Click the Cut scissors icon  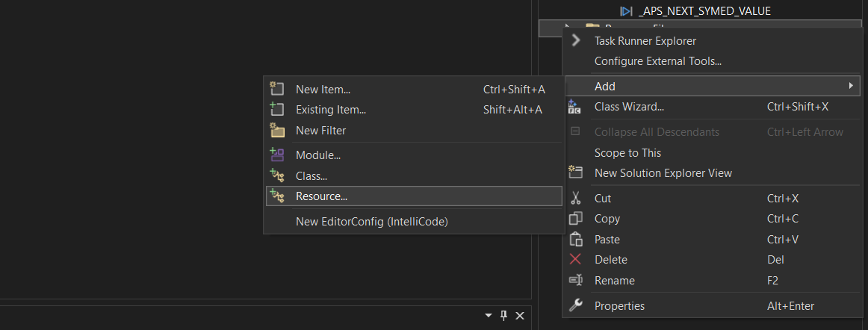[x=575, y=199]
